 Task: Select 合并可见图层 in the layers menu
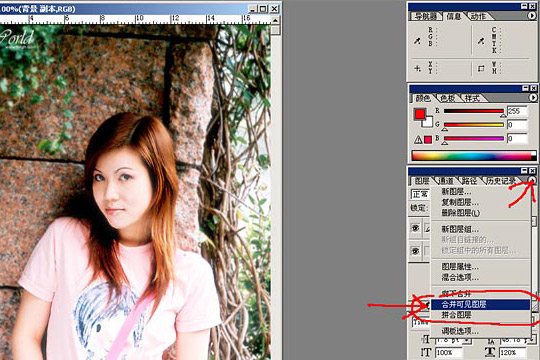click(480, 304)
